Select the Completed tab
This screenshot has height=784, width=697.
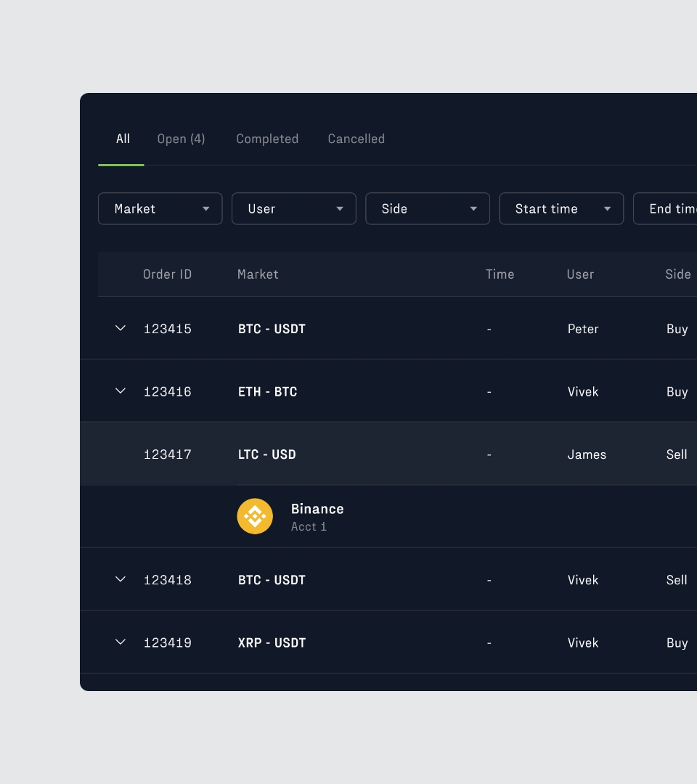pos(267,139)
